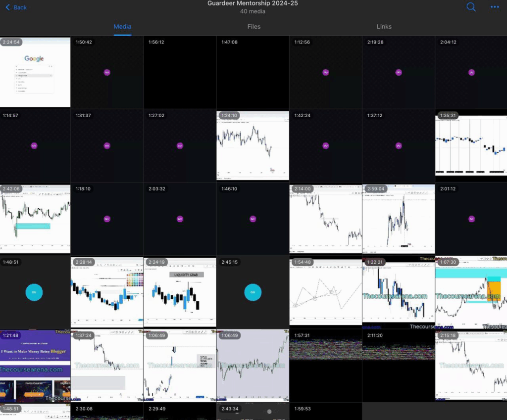
Task: Click the purple icon in the 2:19:28 video
Action: coord(399,72)
